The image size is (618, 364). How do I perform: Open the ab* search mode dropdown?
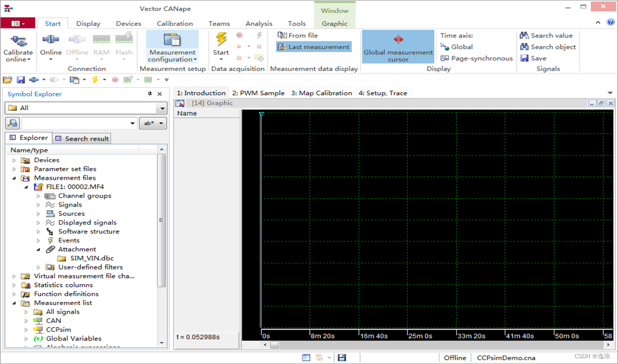click(153, 123)
